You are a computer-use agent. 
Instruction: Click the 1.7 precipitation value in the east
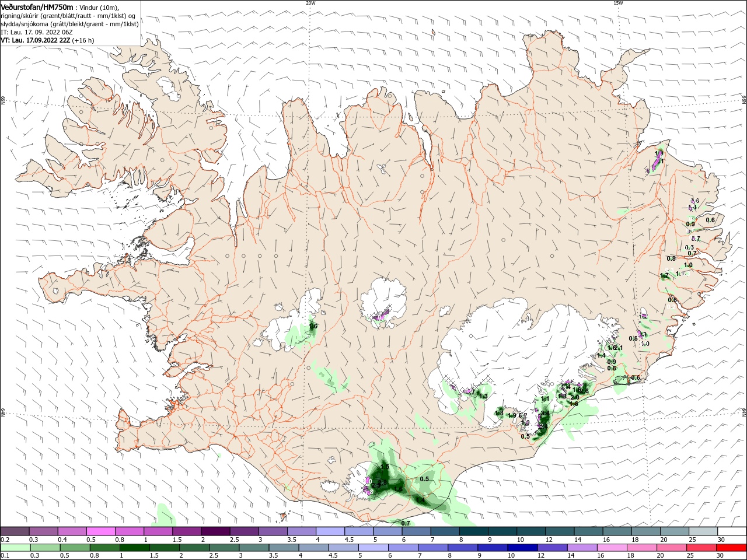(664, 276)
